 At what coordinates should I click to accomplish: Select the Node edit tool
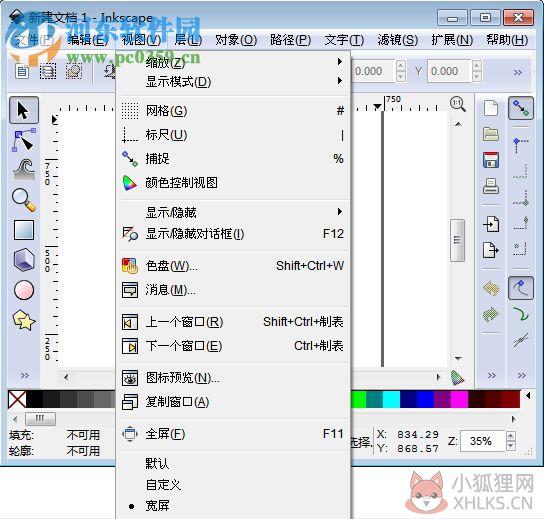[x=24, y=140]
